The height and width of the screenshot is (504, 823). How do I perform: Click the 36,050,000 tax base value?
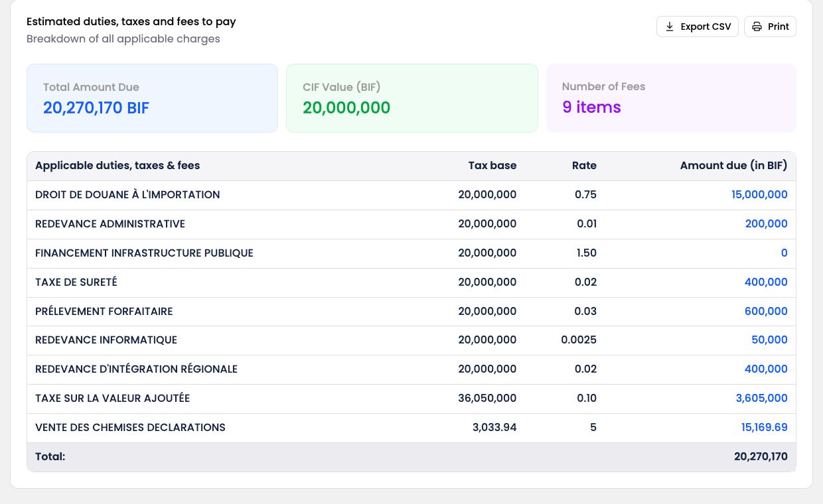(x=487, y=399)
